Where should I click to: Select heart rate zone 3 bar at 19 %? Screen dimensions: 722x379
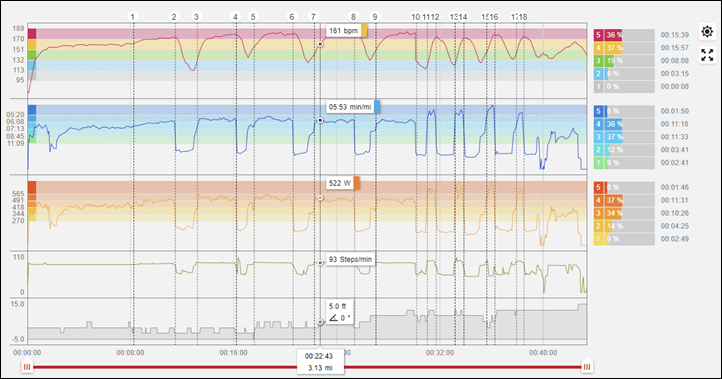624,61
